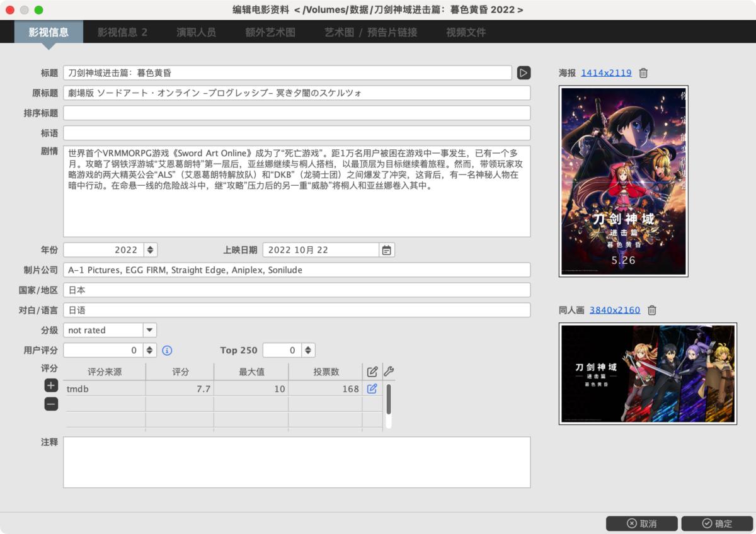
Task: Open ratings table wrench settings
Action: 389,372
